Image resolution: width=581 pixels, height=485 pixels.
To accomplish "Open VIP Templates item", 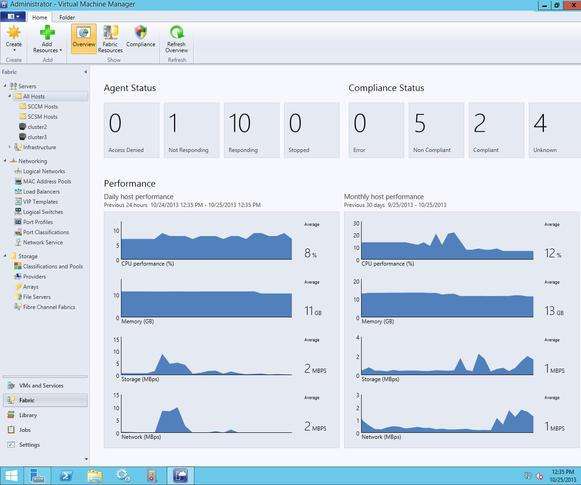I will pyautogui.click(x=36, y=202).
